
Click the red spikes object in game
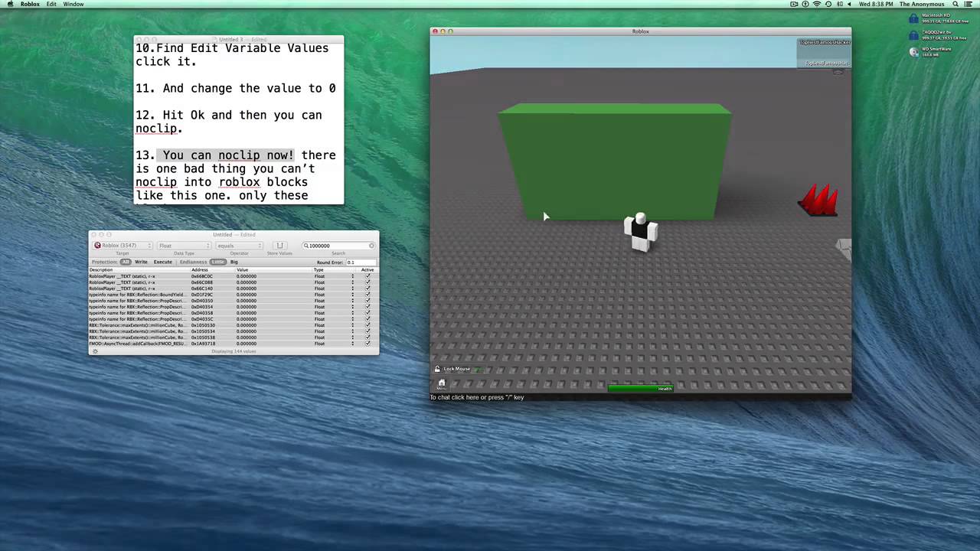tap(818, 201)
